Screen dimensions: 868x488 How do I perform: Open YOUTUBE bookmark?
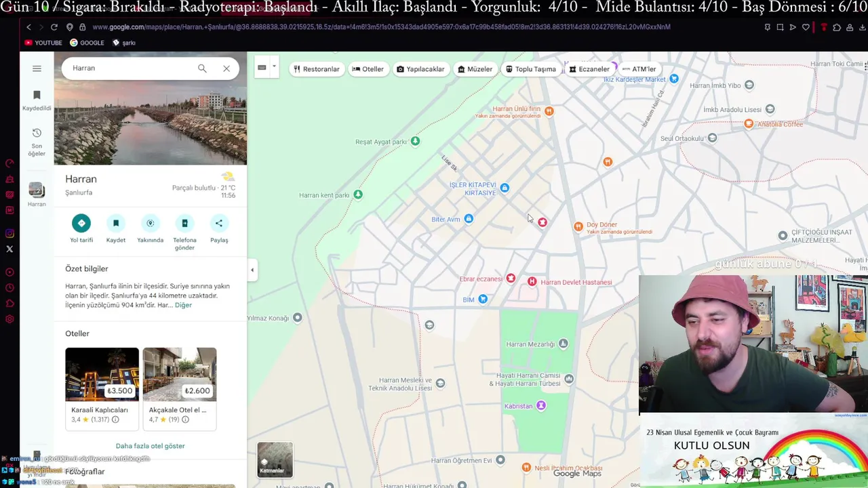click(x=43, y=43)
